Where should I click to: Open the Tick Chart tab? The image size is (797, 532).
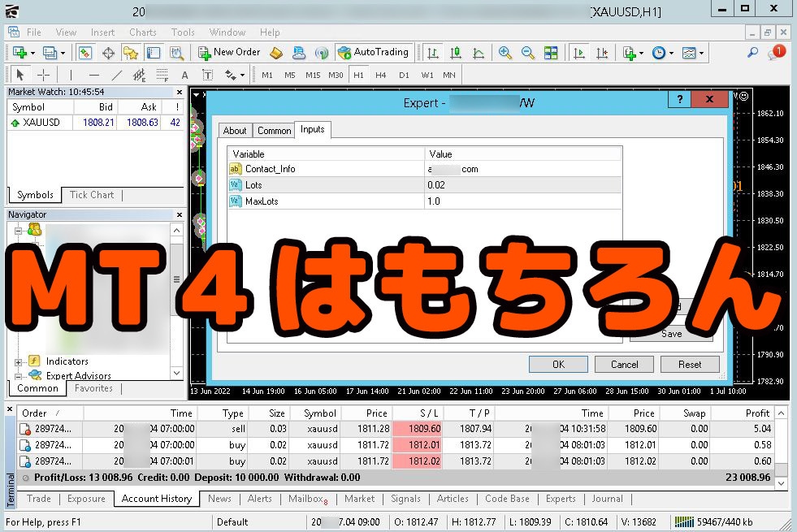click(x=92, y=195)
